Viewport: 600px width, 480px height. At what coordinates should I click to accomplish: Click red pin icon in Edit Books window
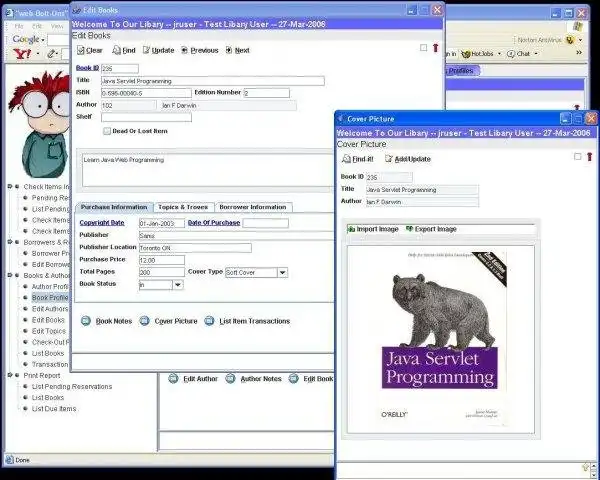[x=435, y=48]
